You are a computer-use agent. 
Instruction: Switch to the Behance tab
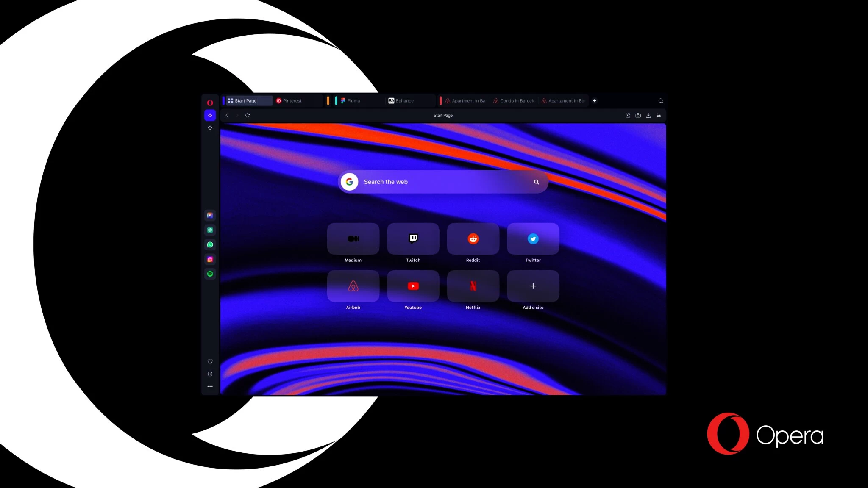(410, 101)
